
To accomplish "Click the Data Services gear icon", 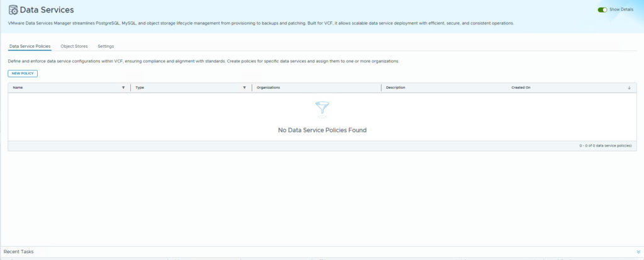I will pos(13,10).
